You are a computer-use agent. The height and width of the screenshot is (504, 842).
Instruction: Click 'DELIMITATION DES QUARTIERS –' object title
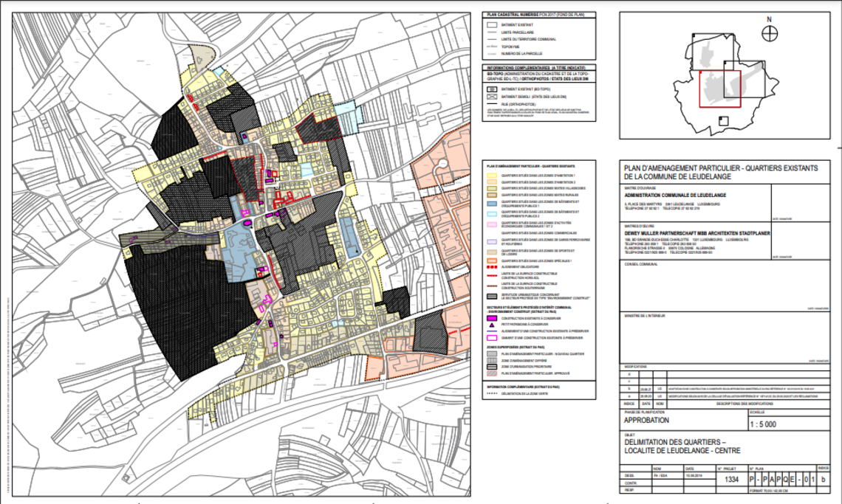tap(675, 442)
